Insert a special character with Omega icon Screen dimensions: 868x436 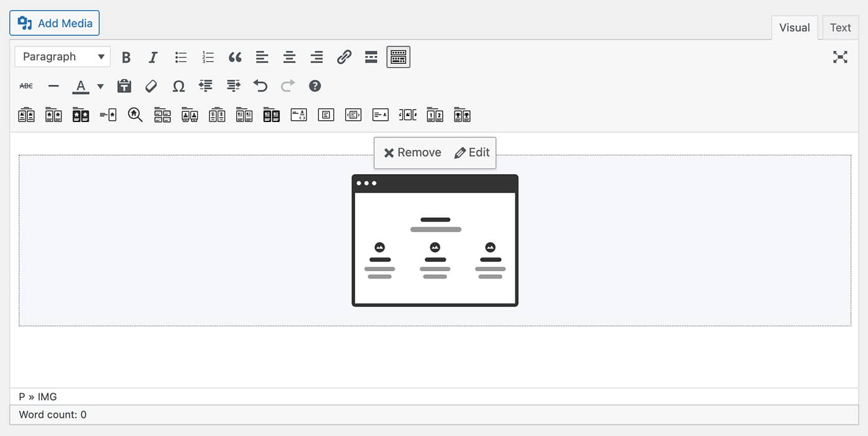(x=179, y=86)
